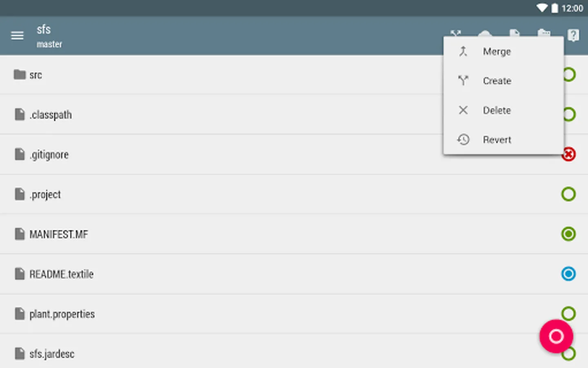Toggle the .project status circle
The image size is (588, 368).
568,194
